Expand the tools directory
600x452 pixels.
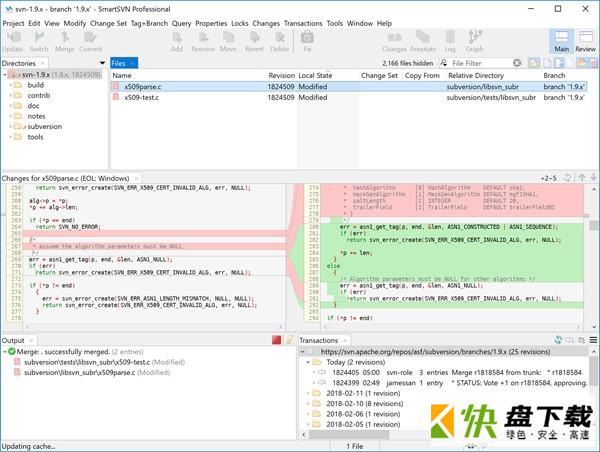[x=11, y=137]
